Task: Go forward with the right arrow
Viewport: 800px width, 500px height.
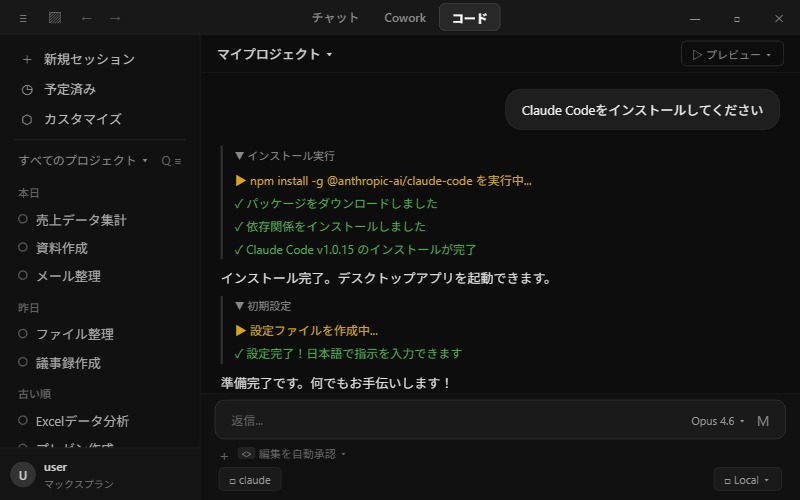Action: coord(115,18)
